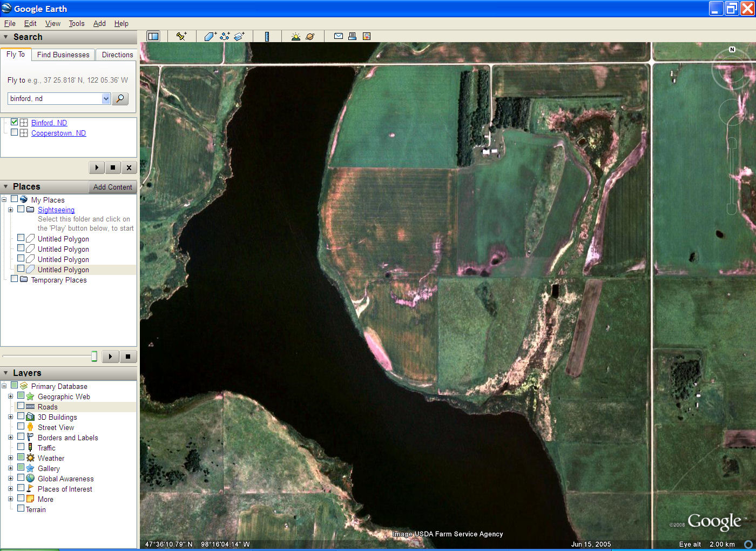Click the Places of Interest flag icon
756x551 pixels.
[x=30, y=489]
